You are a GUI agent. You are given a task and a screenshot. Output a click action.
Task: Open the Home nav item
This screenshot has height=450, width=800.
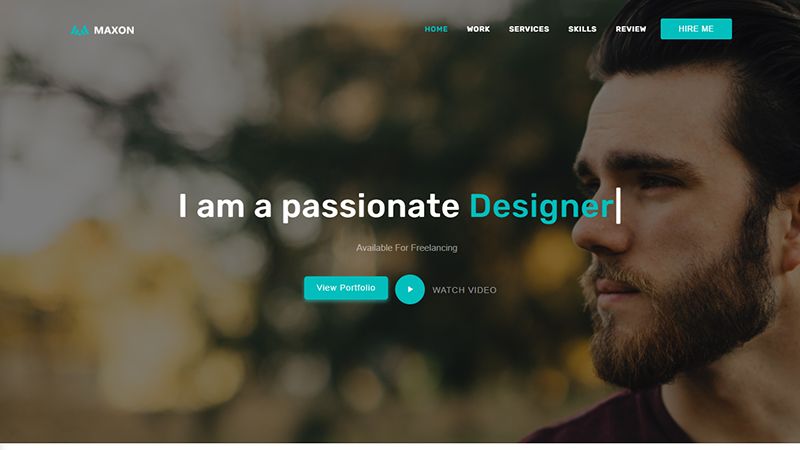436,29
